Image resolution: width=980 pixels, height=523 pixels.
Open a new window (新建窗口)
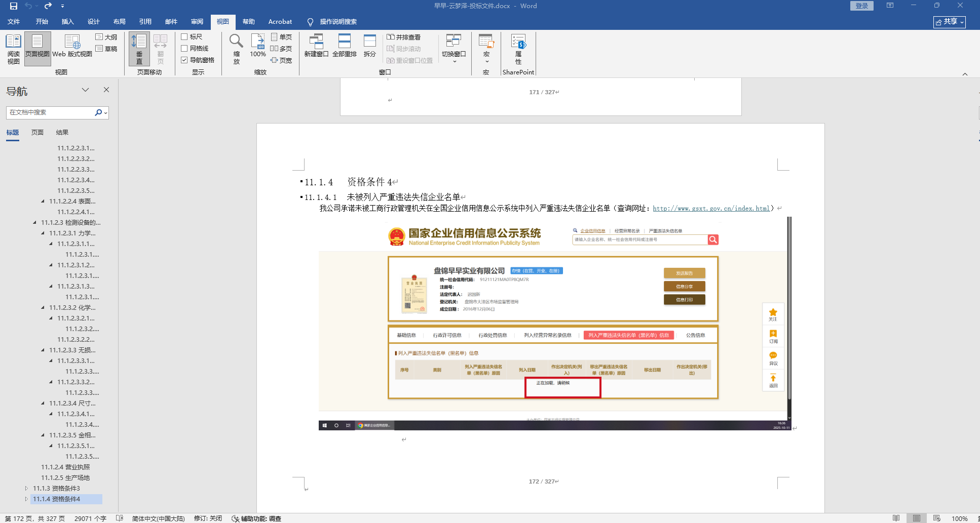click(317, 46)
